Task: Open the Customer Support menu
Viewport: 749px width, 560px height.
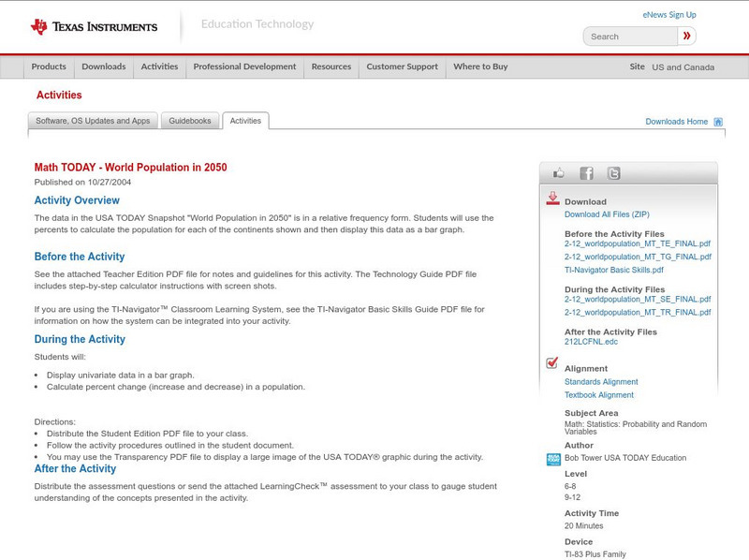Action: click(x=403, y=66)
